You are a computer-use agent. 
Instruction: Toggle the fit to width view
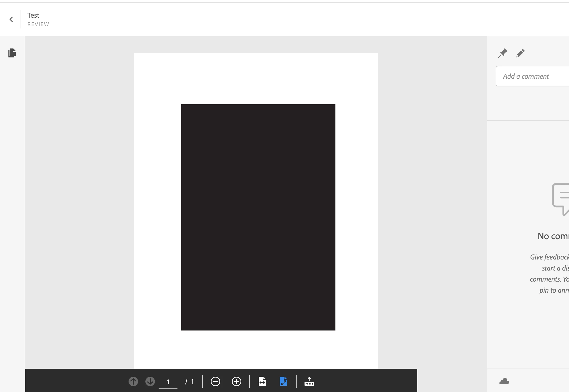[262, 381]
